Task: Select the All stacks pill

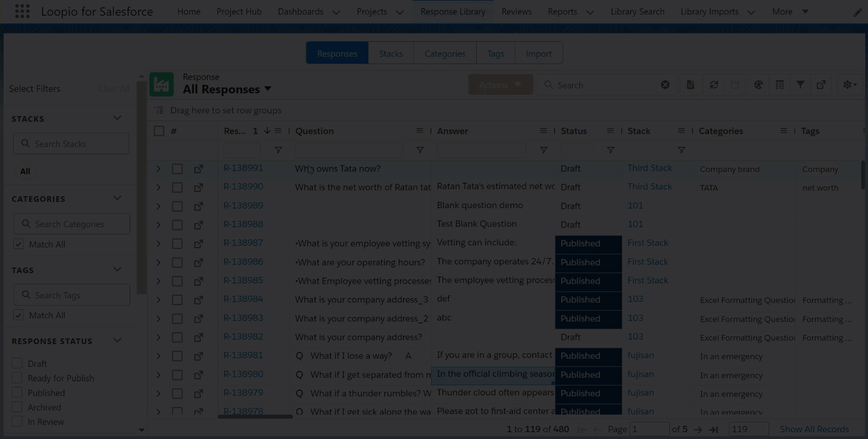Action: pyautogui.click(x=25, y=171)
